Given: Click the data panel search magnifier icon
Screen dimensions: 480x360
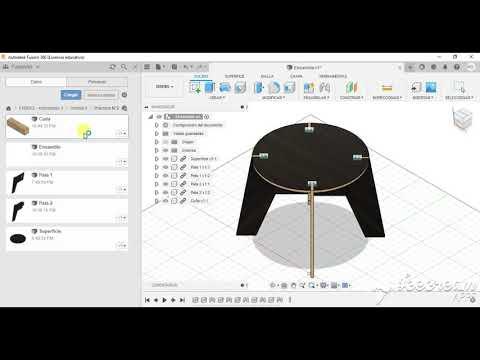Looking at the screenshot, I should point(124,67).
